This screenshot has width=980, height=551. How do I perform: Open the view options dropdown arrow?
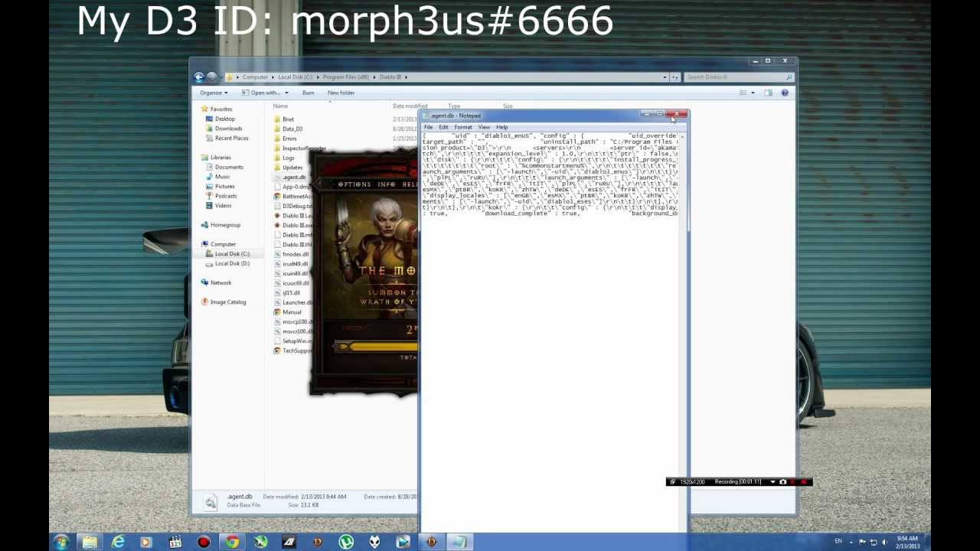point(753,93)
